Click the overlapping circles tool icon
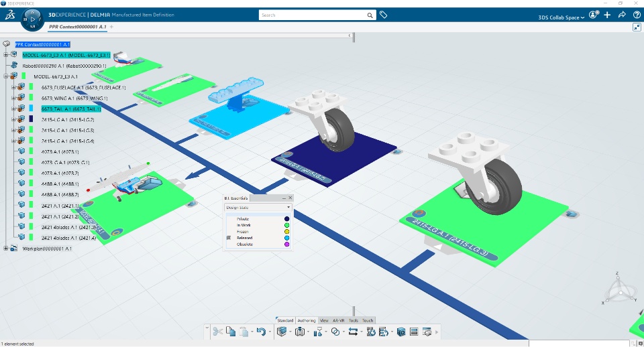The height and width of the screenshot is (347, 644). coord(335,332)
